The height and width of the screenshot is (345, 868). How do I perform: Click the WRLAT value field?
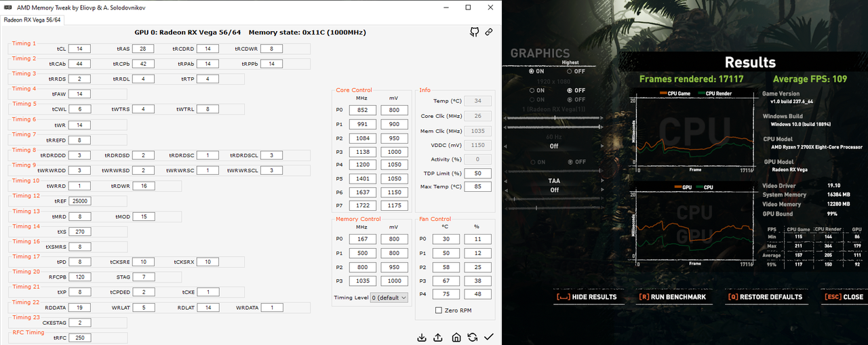[142, 308]
